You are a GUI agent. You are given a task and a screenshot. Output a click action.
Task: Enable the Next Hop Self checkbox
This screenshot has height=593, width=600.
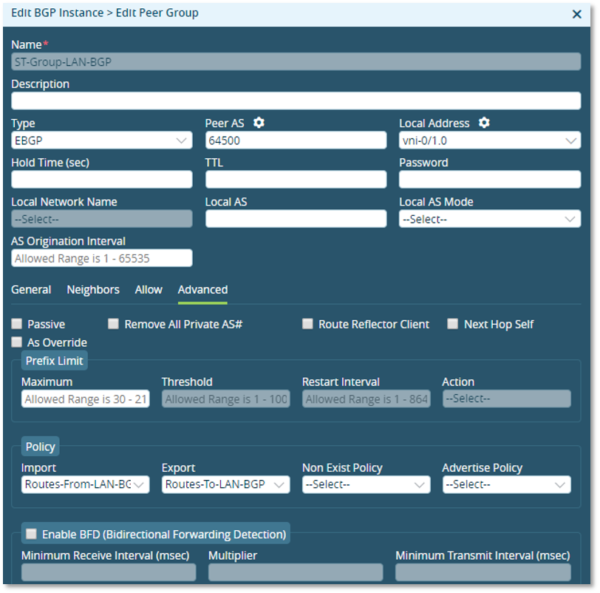453,324
